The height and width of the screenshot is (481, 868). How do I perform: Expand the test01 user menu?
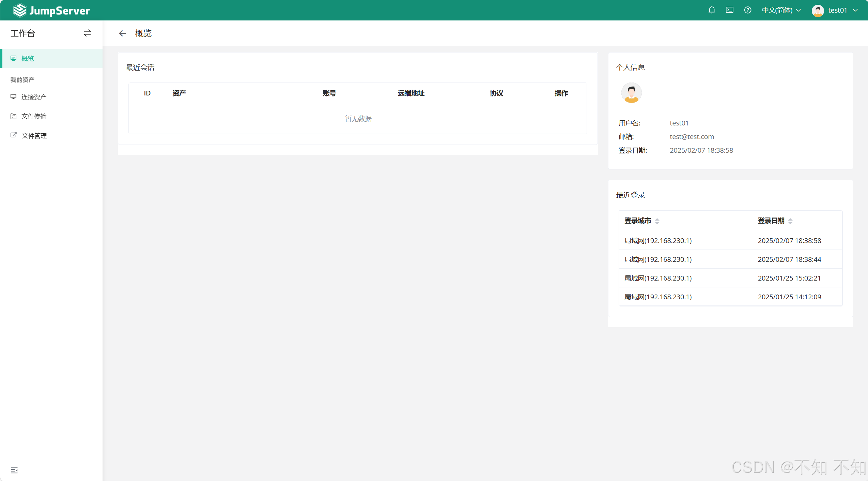click(835, 10)
